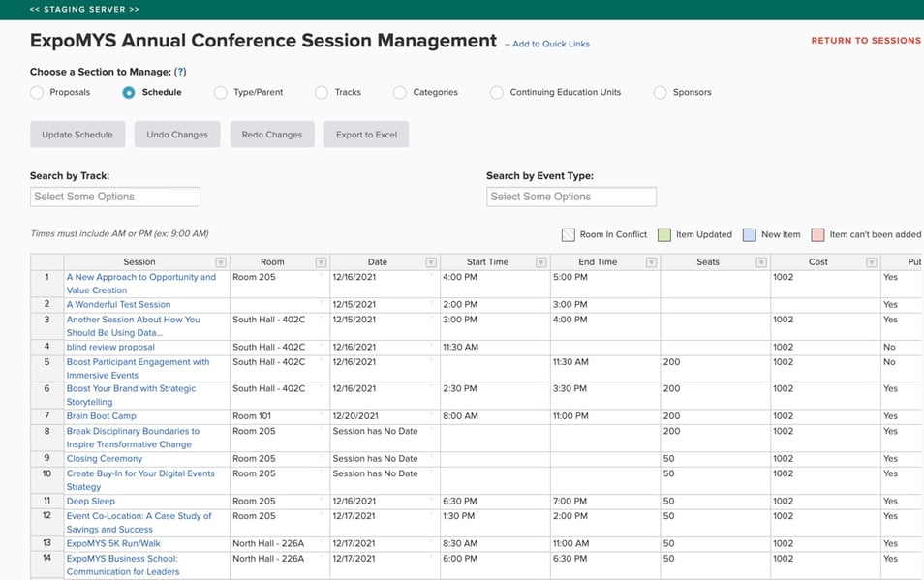Open the Search by Track multi-select field
Screen dimensions: 924x580
(x=115, y=197)
